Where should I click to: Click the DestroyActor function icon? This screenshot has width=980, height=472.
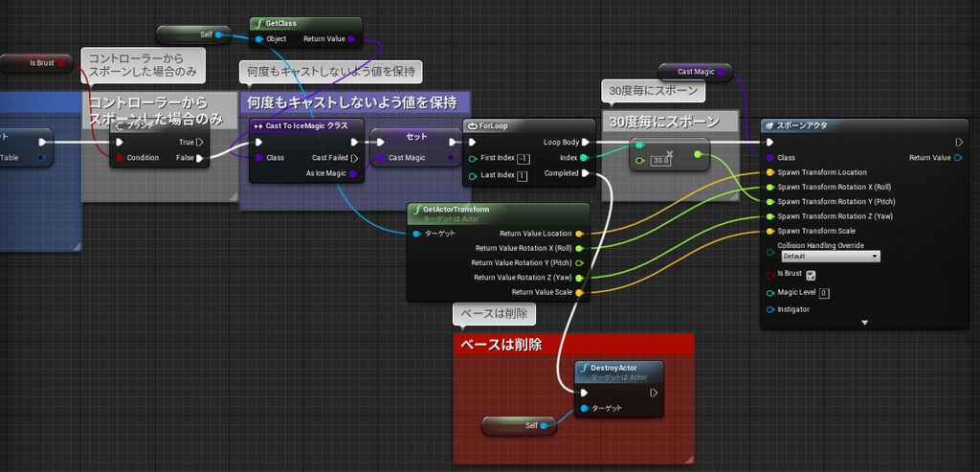[x=585, y=368]
